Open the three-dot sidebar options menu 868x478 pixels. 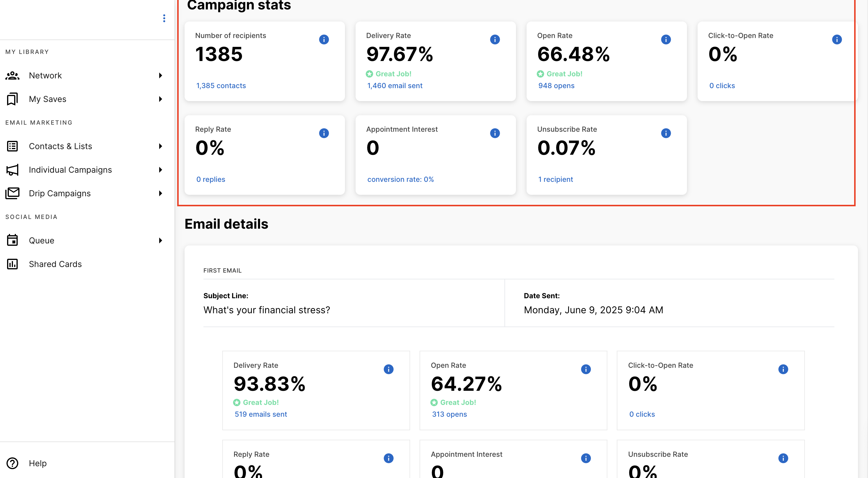coord(164,18)
